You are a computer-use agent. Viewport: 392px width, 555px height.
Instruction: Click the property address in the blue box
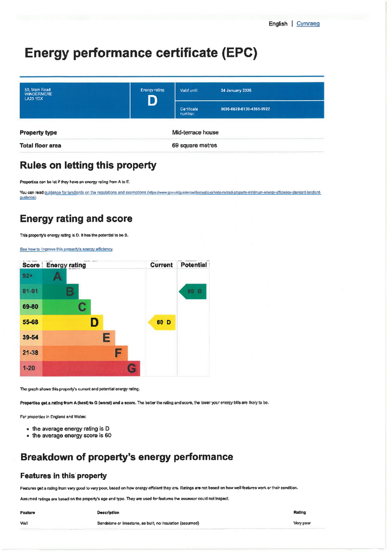pos(38,94)
